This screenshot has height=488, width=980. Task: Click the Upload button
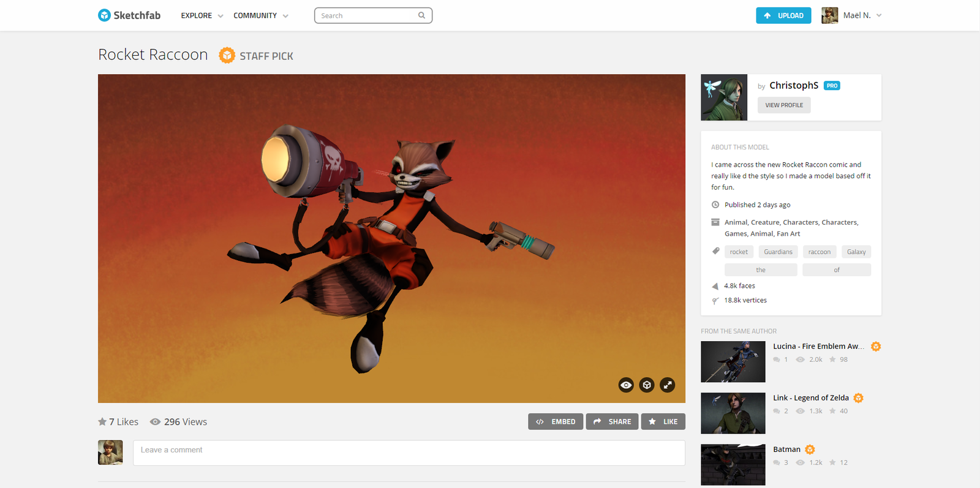point(783,15)
